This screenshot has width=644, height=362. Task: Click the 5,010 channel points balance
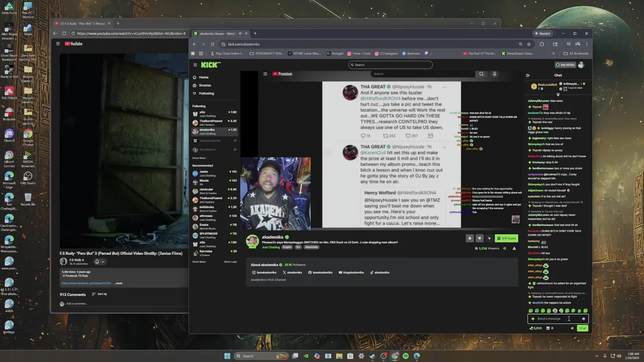[x=535, y=328]
